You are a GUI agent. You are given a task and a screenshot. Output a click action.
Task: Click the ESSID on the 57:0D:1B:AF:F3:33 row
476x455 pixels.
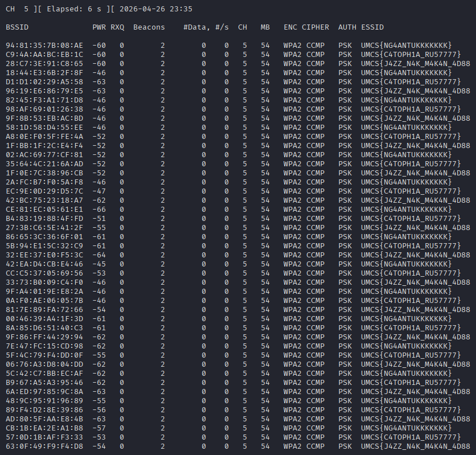(x=411, y=437)
